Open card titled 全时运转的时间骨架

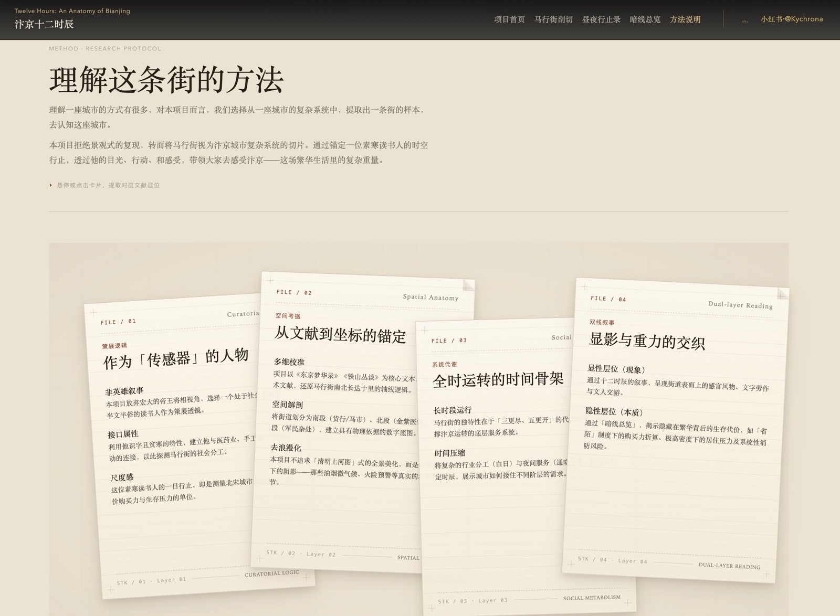coord(498,379)
